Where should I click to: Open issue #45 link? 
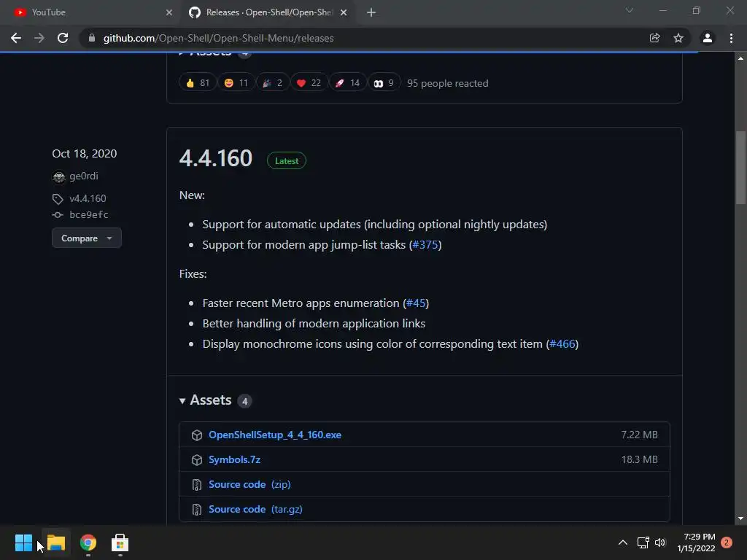pyautogui.click(x=416, y=303)
